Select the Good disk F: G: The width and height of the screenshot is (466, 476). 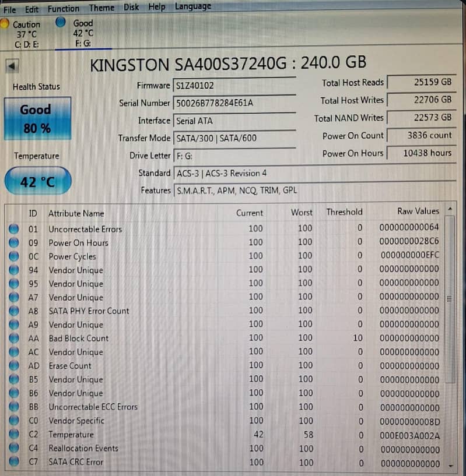pos(82,33)
